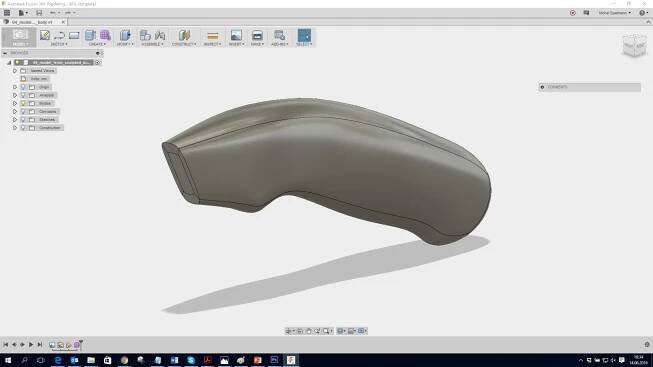The image size is (653, 367).
Task: Open the CONSTRUCT menu
Action: [x=184, y=44]
